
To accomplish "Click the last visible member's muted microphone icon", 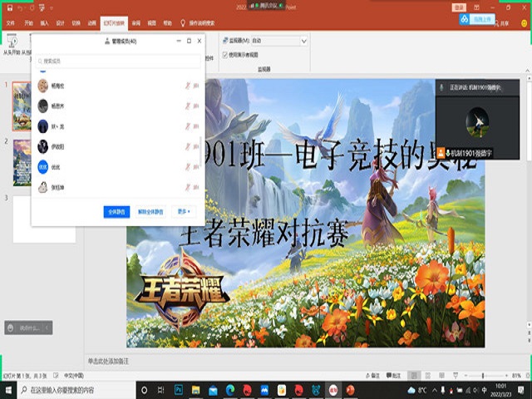I will pyautogui.click(x=188, y=187).
